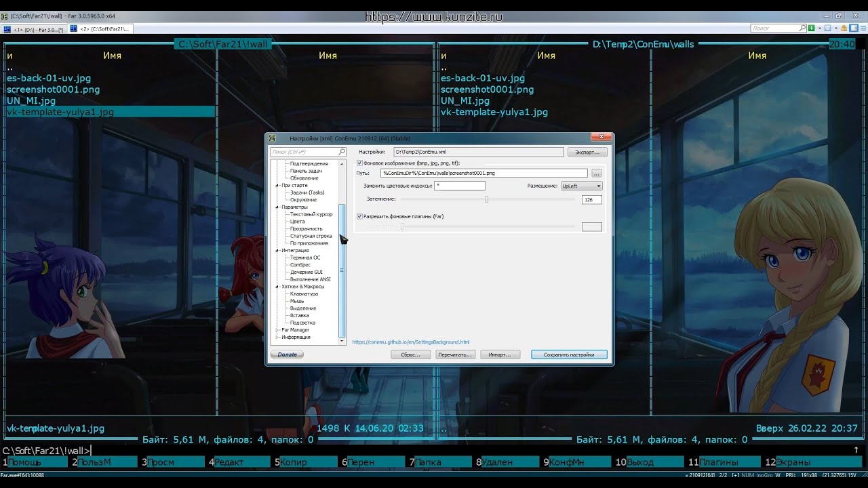Click Сохранить настройки button

tap(569, 354)
